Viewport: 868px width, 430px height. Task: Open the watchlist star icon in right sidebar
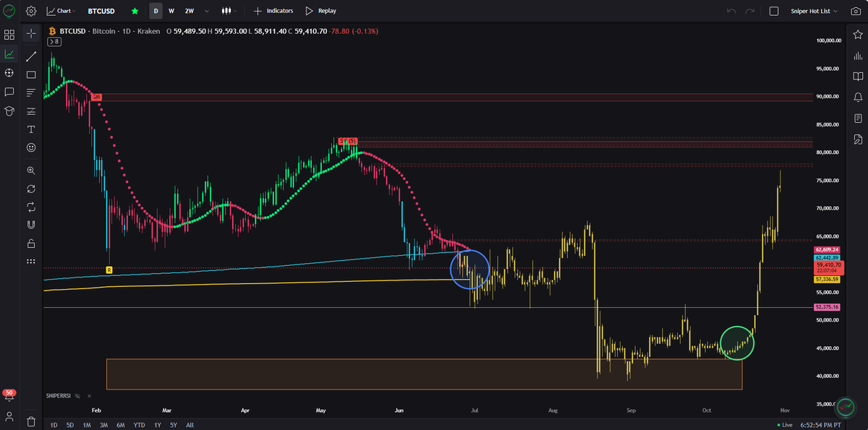(x=858, y=35)
